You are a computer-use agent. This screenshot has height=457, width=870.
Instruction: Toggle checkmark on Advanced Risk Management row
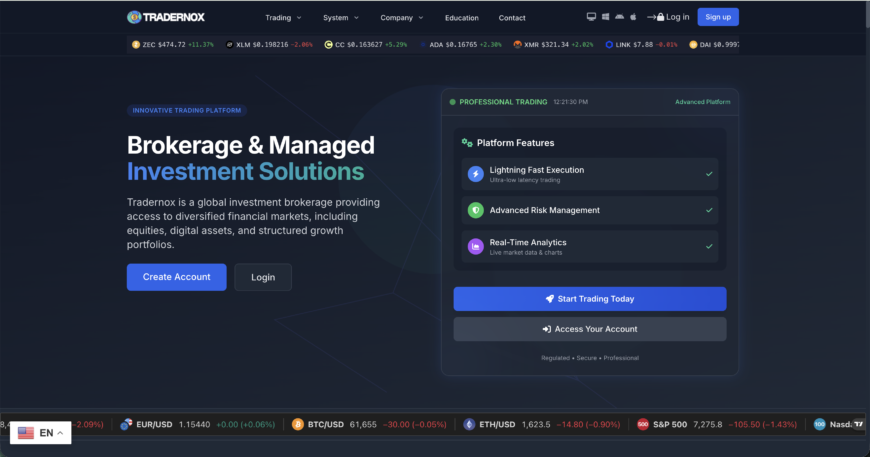point(709,210)
